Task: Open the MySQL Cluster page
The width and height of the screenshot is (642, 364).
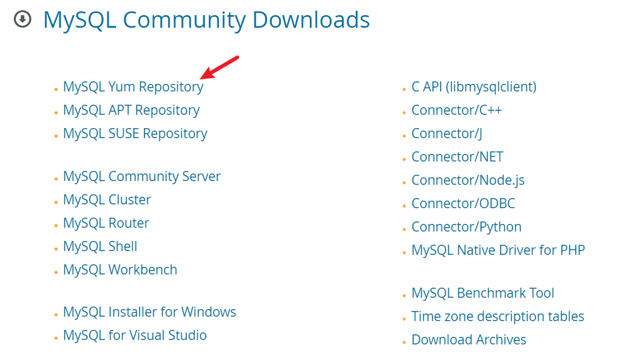Action: tap(107, 200)
